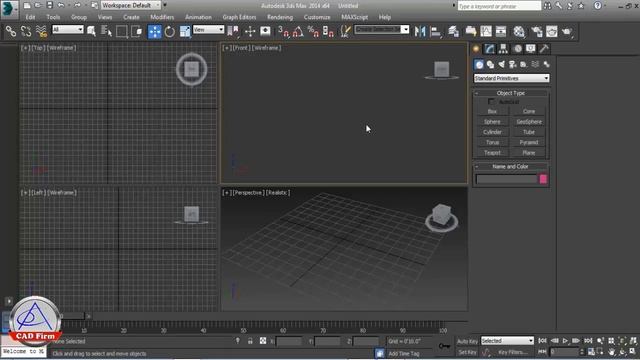640x360 pixels.
Task: Click the Teapot primitive button
Action: pyautogui.click(x=493, y=153)
